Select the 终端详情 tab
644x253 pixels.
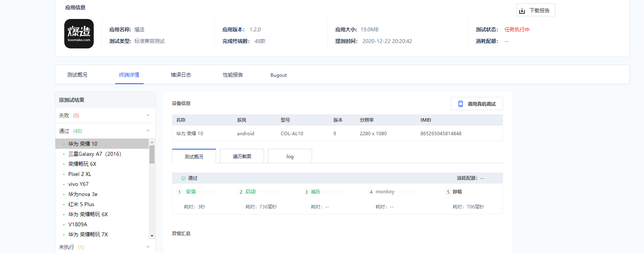[129, 75]
